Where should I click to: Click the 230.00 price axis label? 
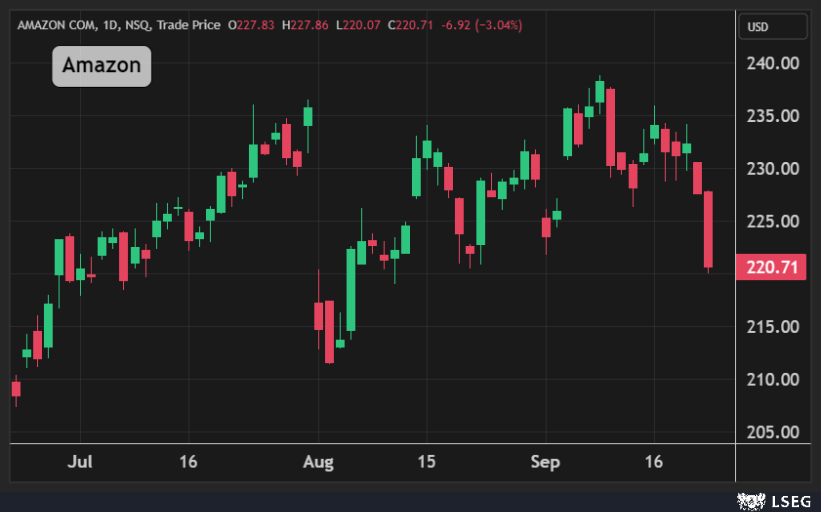pyautogui.click(x=773, y=168)
